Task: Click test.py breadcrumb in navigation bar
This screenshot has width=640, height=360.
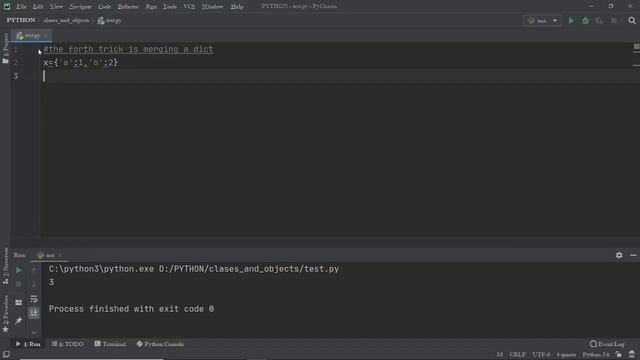Action: [110, 20]
